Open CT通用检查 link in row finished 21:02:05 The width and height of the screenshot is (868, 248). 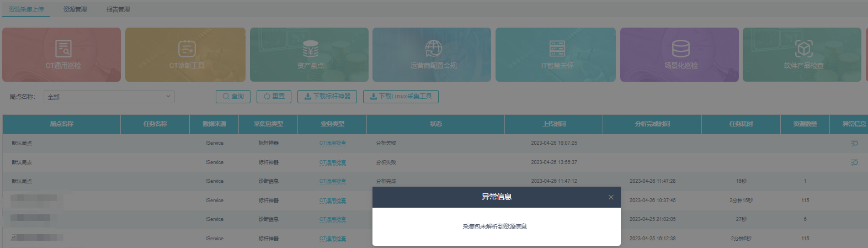(333, 219)
